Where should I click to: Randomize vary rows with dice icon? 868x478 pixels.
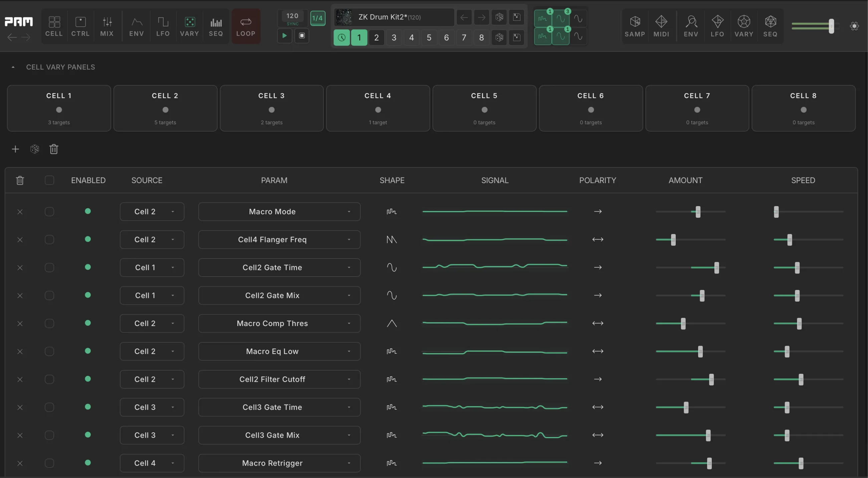[35, 149]
